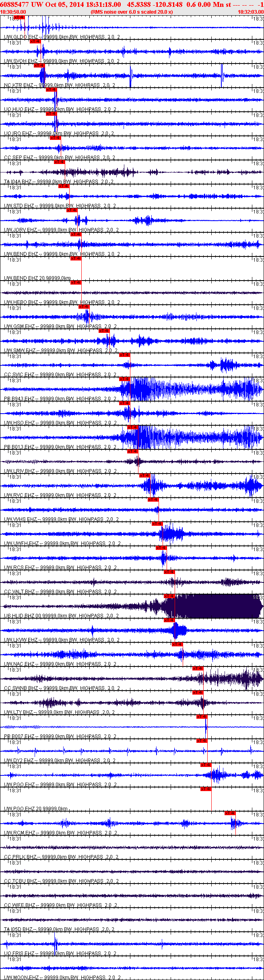264x980 pixels.
Task: Click the latitude longitude 45.8388 -120.8148 text
Action: (x=155, y=4)
